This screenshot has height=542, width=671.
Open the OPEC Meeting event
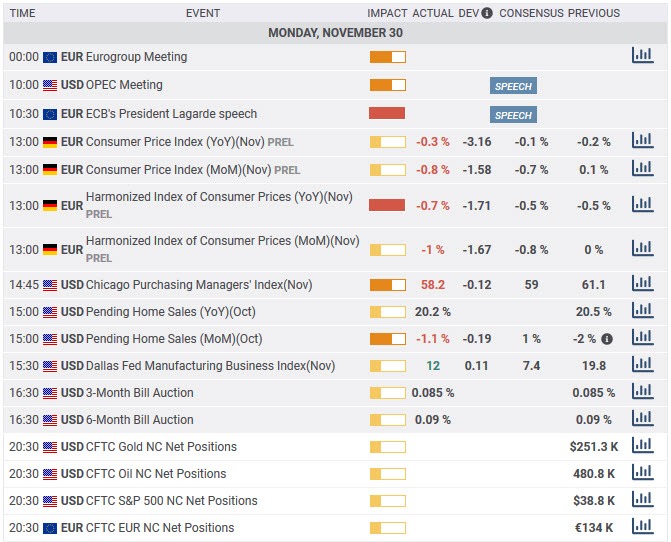point(124,85)
